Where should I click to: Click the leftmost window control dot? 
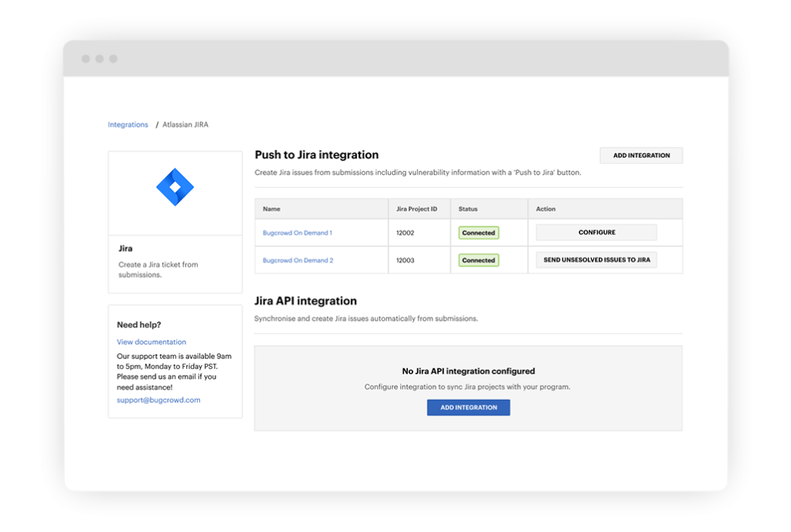85,59
